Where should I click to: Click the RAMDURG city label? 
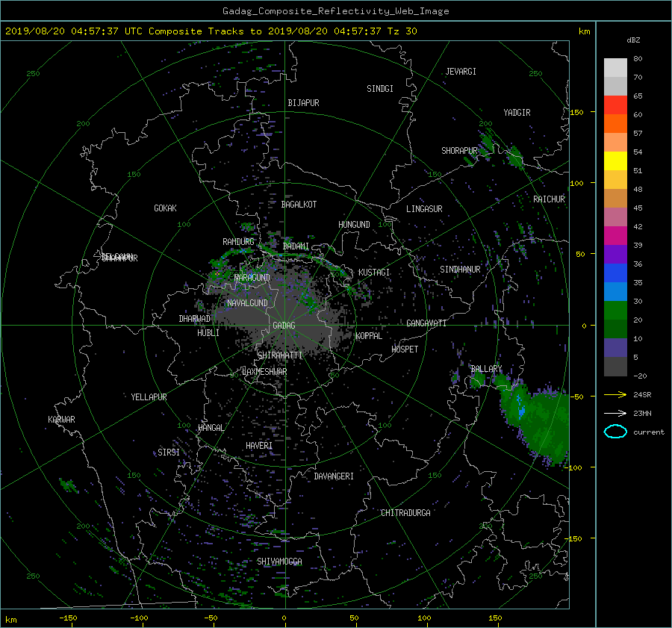pyautogui.click(x=238, y=242)
